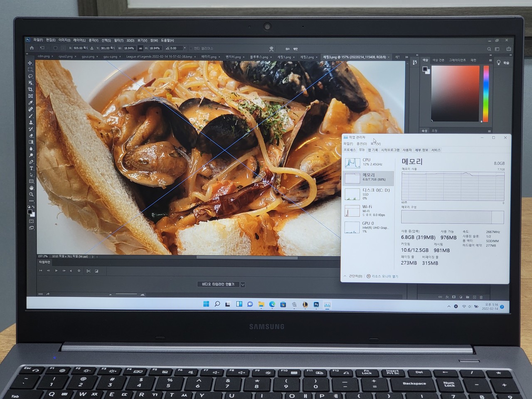Image resolution: width=532 pixels, height=399 pixels.
Task: Select CPU in the Task Manager performance list
Action: (367, 162)
